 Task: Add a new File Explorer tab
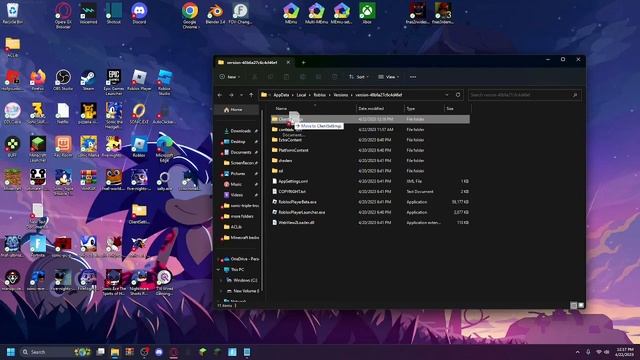coord(303,62)
